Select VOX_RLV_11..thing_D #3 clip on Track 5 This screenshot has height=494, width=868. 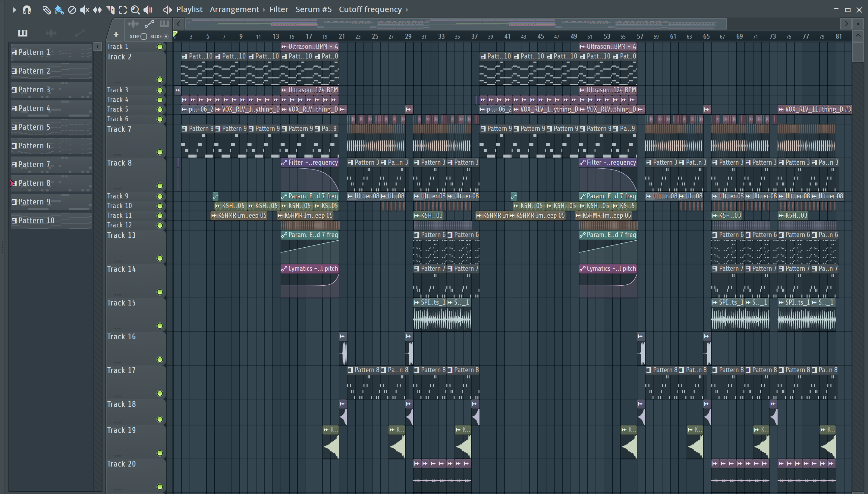pos(814,109)
